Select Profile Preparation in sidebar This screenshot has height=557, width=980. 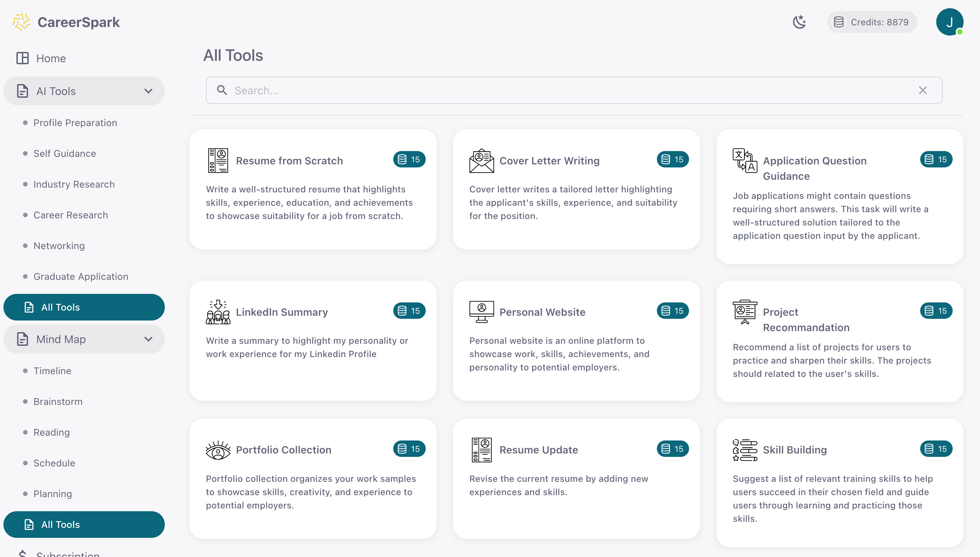click(x=75, y=123)
